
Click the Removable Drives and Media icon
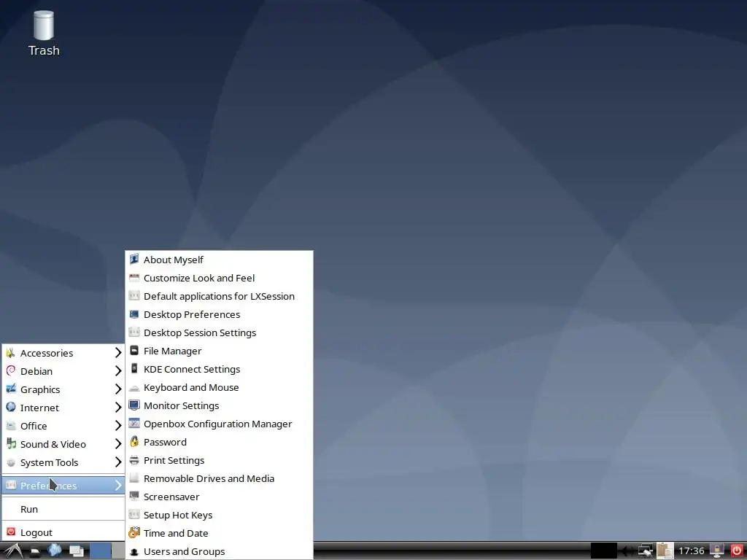(134, 478)
